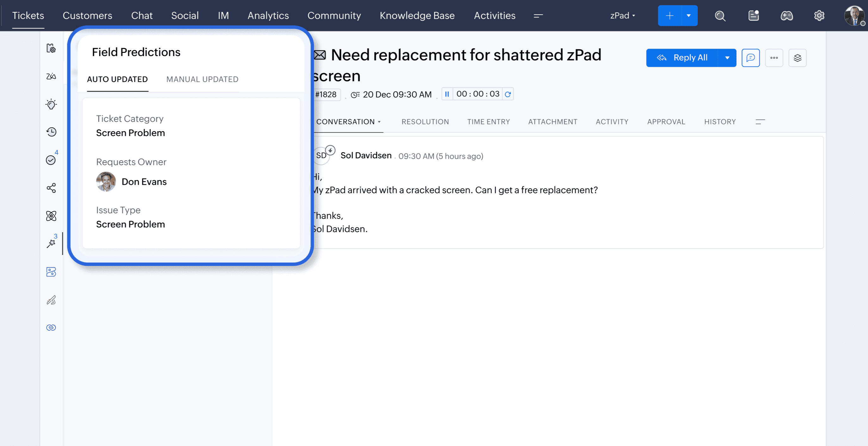Screen dimensions: 868x446
Task: Expand the Reply All dropdown arrow
Action: tap(727, 58)
